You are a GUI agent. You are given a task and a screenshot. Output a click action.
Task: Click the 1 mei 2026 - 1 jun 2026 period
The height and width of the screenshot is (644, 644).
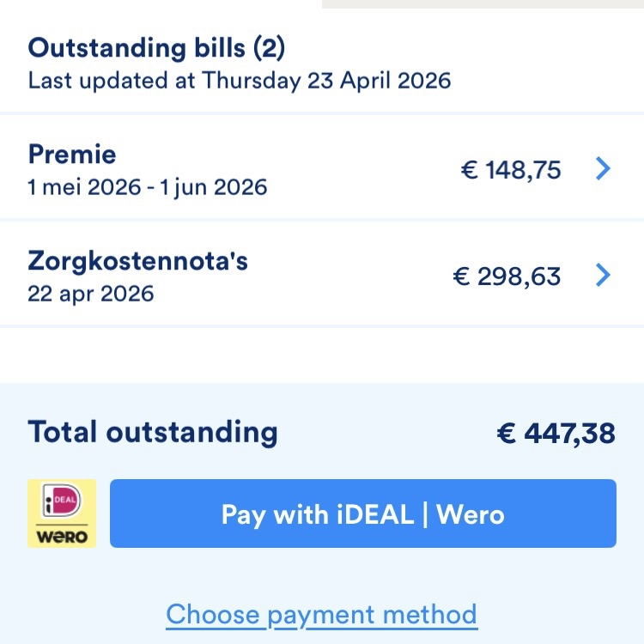tap(148, 186)
